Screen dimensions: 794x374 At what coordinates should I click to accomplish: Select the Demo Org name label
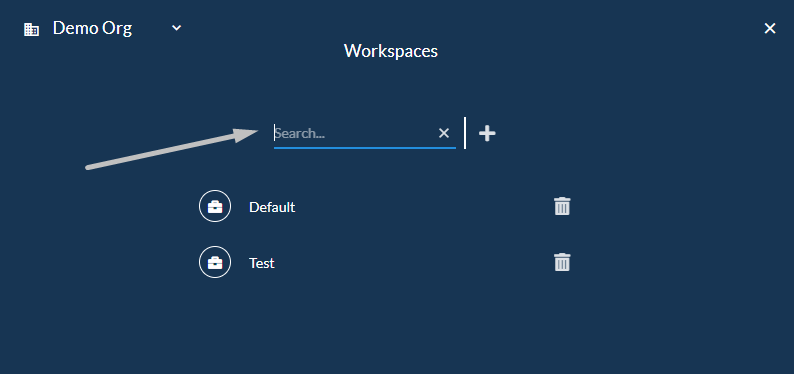click(92, 28)
